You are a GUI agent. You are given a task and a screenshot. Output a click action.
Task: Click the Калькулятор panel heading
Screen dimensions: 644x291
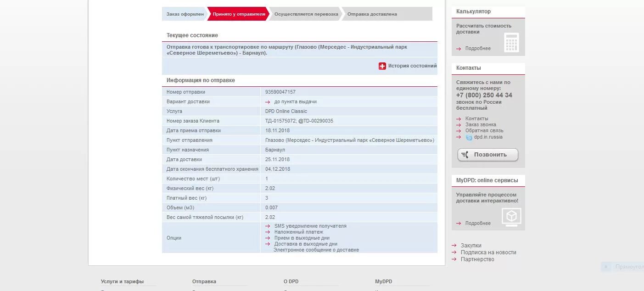(473, 11)
